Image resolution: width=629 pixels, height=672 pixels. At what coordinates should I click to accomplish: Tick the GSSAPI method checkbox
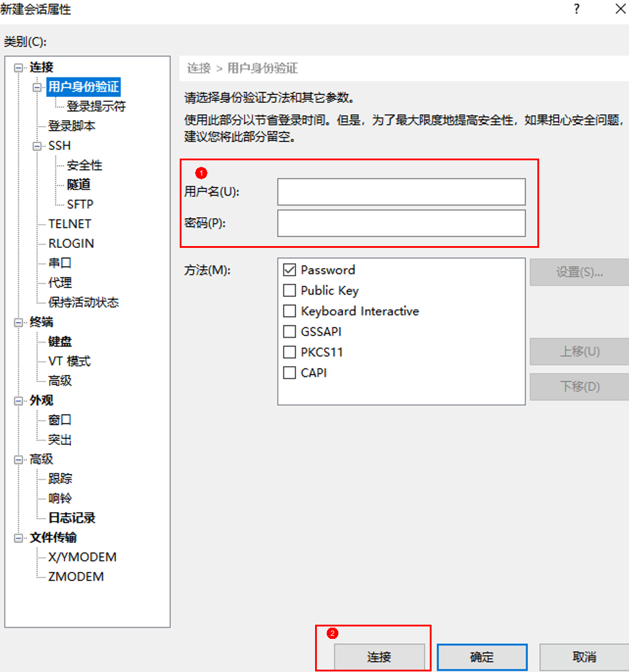(x=290, y=332)
